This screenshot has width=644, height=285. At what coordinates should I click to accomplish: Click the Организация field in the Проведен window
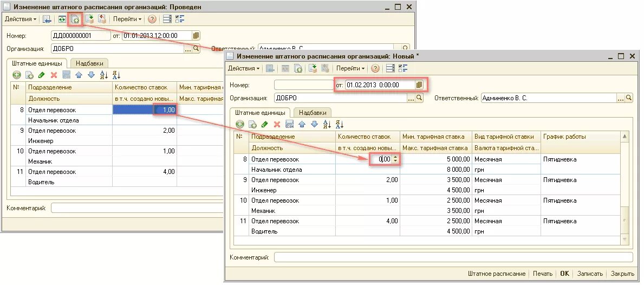[x=118, y=48]
